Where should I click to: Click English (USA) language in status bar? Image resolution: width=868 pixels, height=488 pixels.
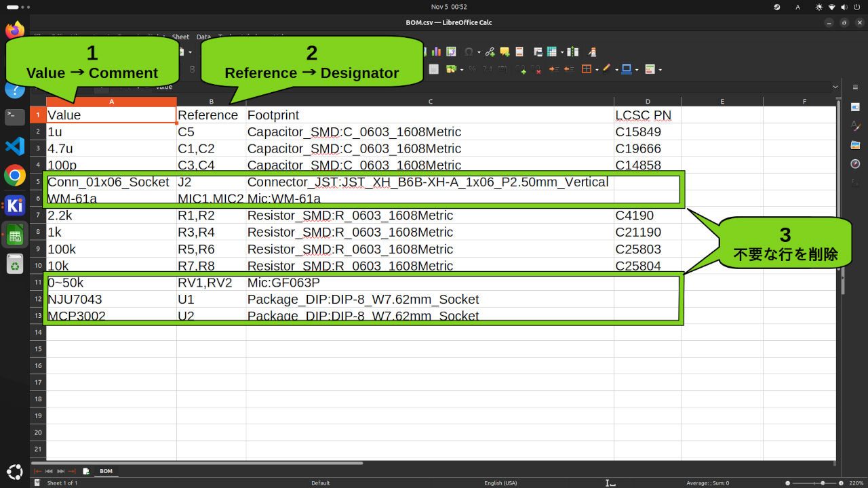(500, 483)
